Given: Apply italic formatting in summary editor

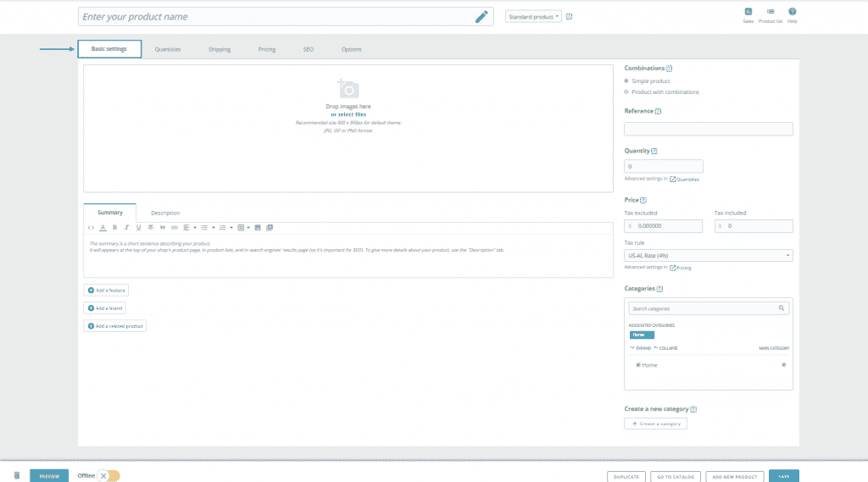Looking at the screenshot, I should click(x=127, y=227).
